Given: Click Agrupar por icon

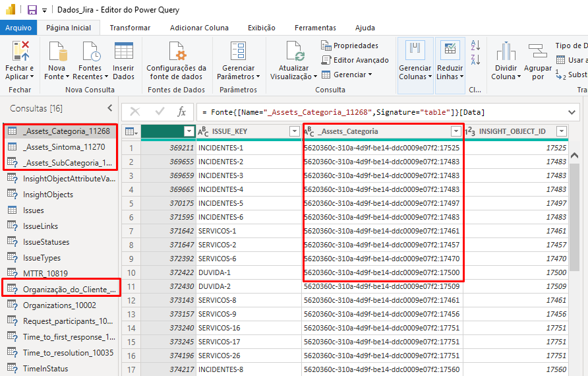Looking at the screenshot, I should [x=538, y=51].
